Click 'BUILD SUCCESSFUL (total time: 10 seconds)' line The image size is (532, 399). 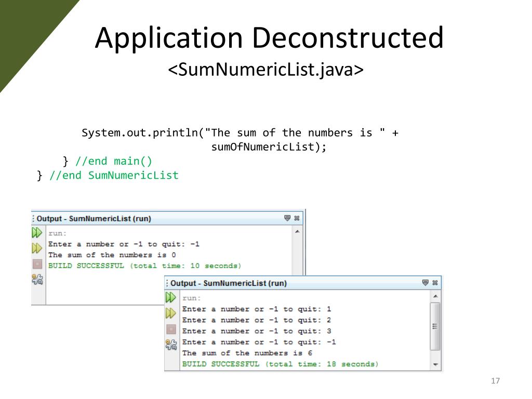[144, 265]
